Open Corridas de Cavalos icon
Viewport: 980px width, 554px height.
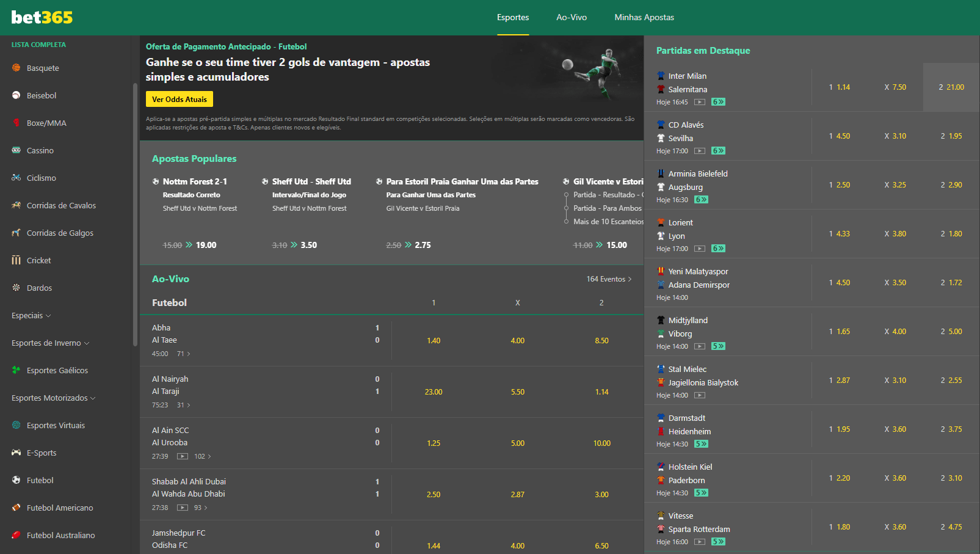16,205
